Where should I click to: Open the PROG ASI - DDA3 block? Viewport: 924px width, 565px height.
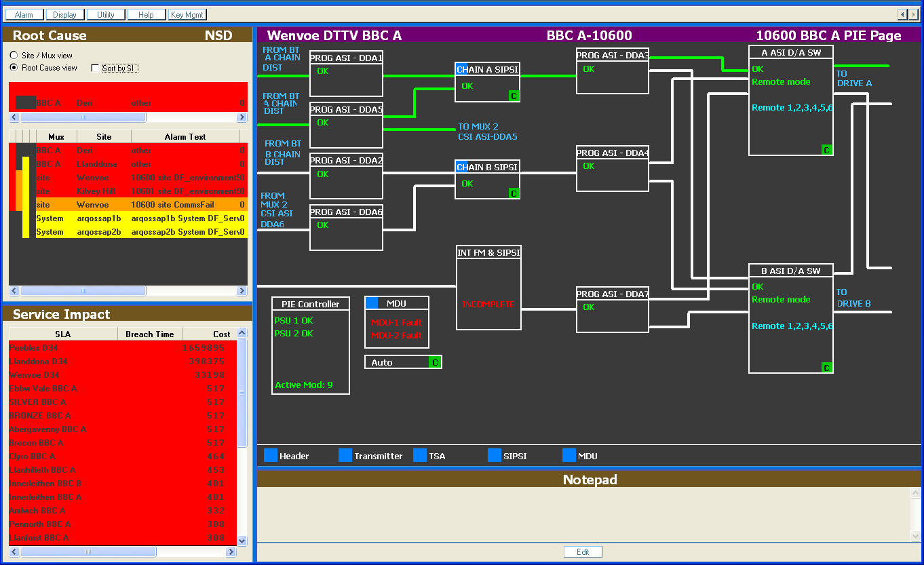coord(613,71)
